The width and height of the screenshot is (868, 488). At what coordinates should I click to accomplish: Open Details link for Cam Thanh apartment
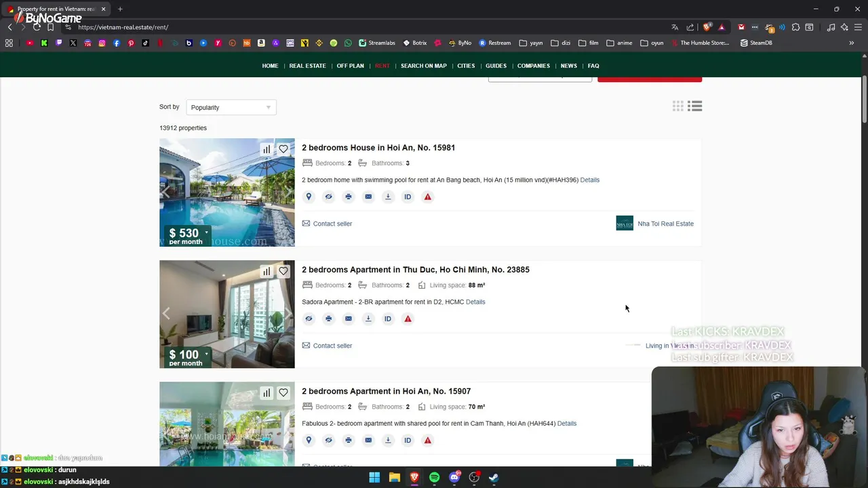coord(567,424)
